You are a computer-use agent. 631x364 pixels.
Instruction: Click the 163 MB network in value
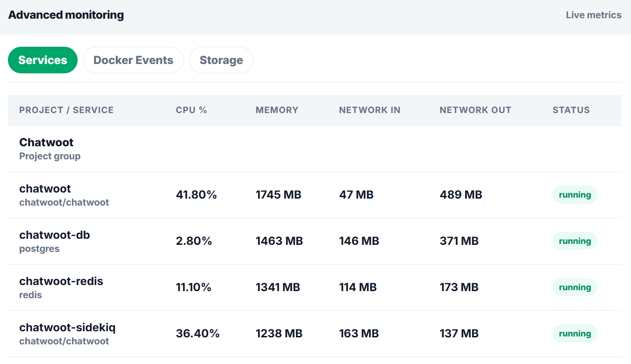pos(359,334)
